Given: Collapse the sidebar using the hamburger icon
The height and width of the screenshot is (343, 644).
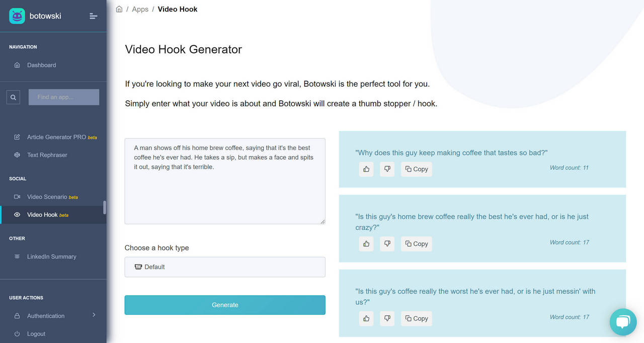Looking at the screenshot, I should 93,16.
